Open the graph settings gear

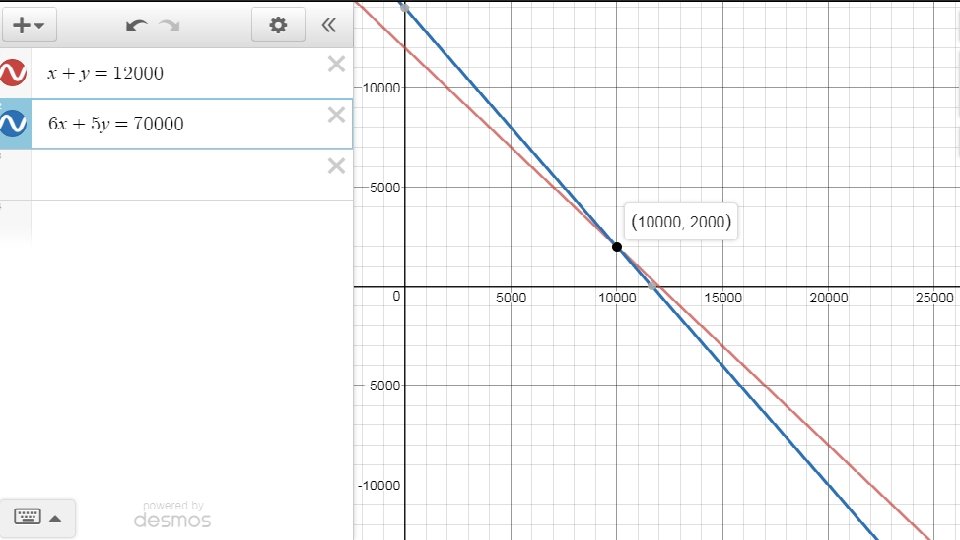pyautogui.click(x=278, y=25)
